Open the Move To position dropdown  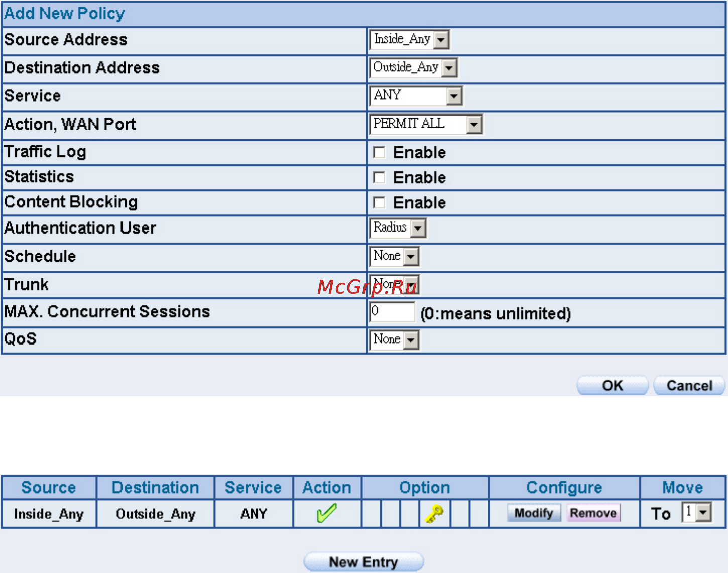pos(696,513)
